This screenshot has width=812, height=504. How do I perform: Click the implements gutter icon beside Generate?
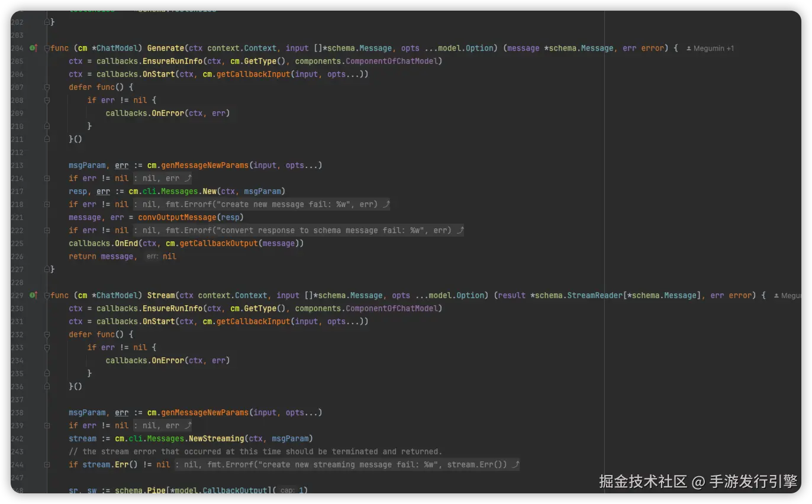point(33,48)
